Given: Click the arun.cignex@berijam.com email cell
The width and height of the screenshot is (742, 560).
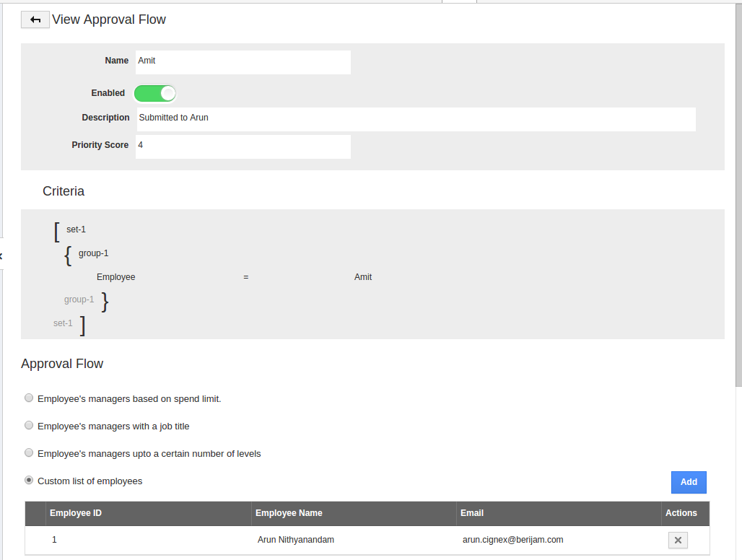Looking at the screenshot, I should (512, 540).
